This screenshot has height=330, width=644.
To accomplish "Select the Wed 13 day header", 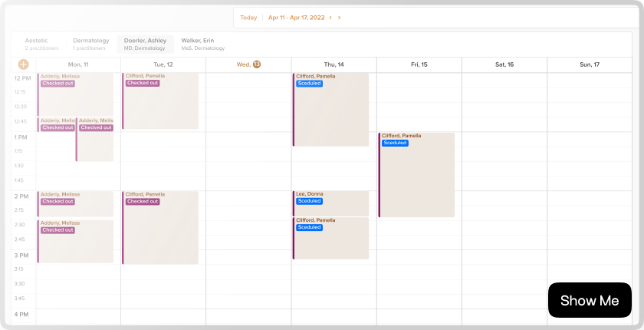I will click(x=248, y=64).
